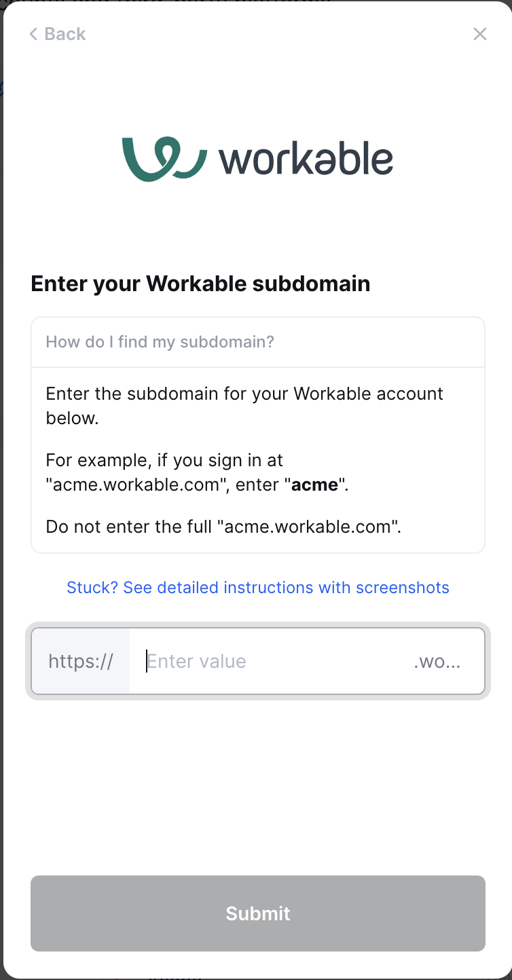This screenshot has height=980, width=512.
Task: Collapse the 'How do I find my subdomain?' section
Action: tap(258, 342)
